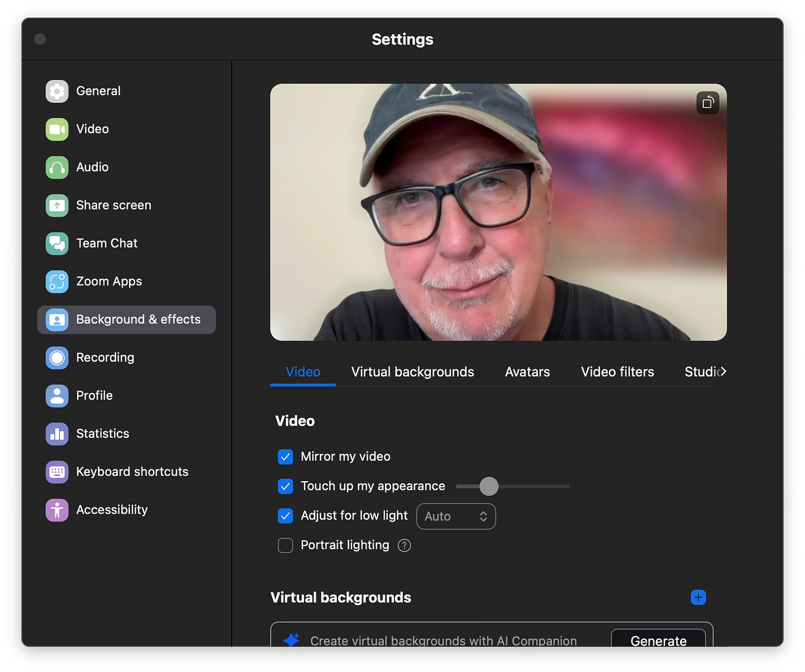Open the Avatars tab

tap(527, 372)
